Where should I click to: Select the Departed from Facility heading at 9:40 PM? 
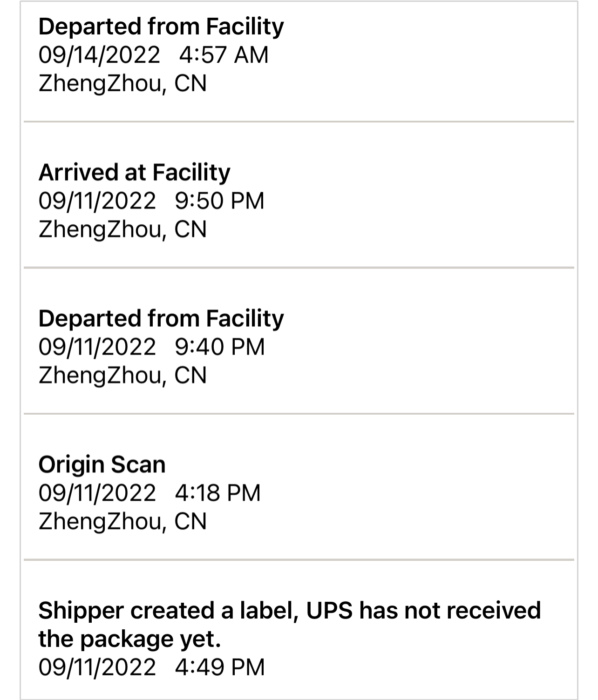[x=161, y=318]
